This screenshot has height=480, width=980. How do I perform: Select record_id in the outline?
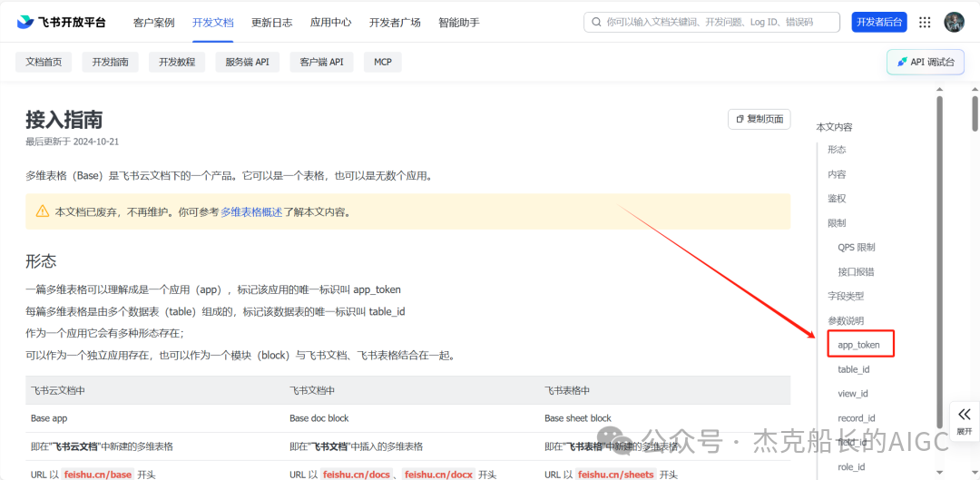point(857,418)
